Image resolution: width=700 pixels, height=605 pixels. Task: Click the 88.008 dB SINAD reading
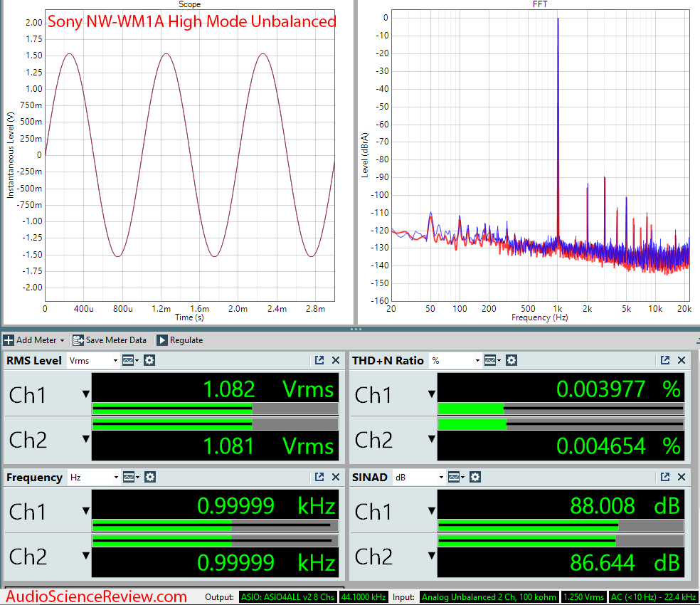click(x=625, y=506)
